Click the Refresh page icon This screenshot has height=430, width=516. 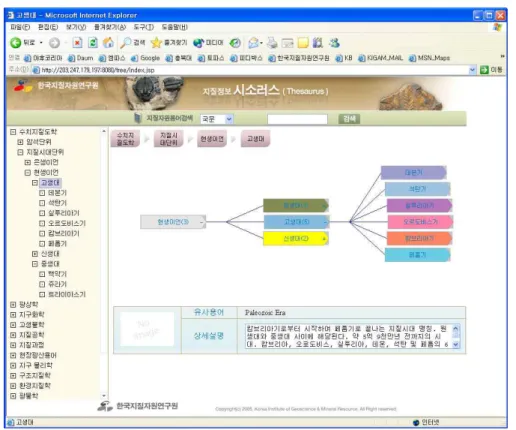click(93, 43)
